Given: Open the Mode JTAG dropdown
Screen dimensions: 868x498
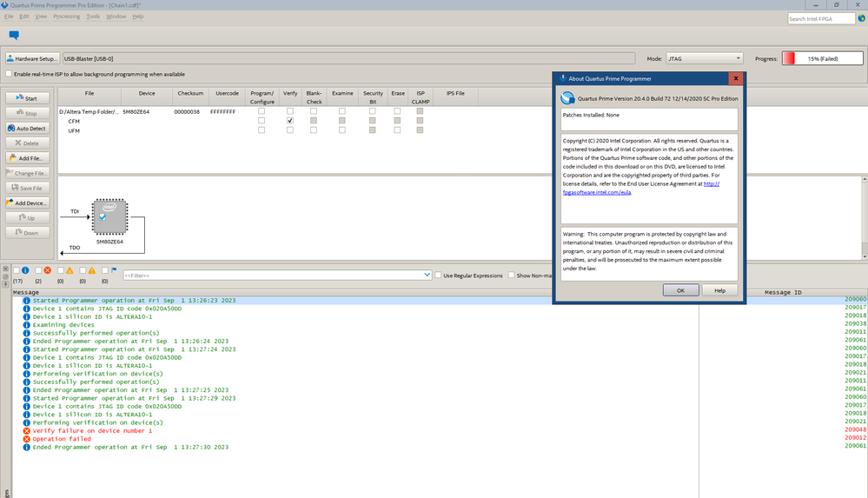Looking at the screenshot, I should pyautogui.click(x=704, y=58).
